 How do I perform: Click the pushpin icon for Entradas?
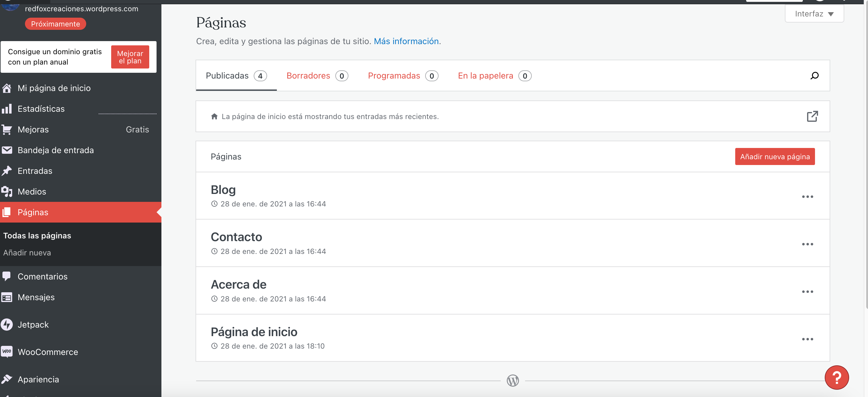pos(7,171)
